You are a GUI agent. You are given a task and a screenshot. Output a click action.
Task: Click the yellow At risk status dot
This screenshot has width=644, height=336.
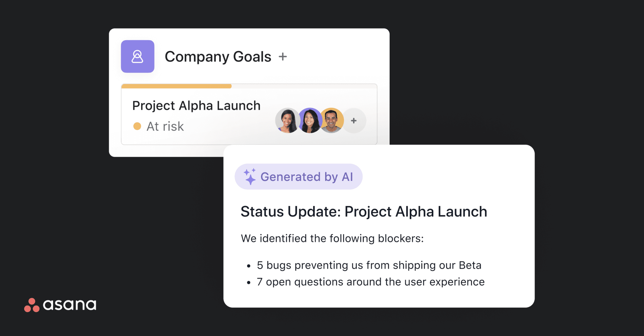(x=137, y=126)
